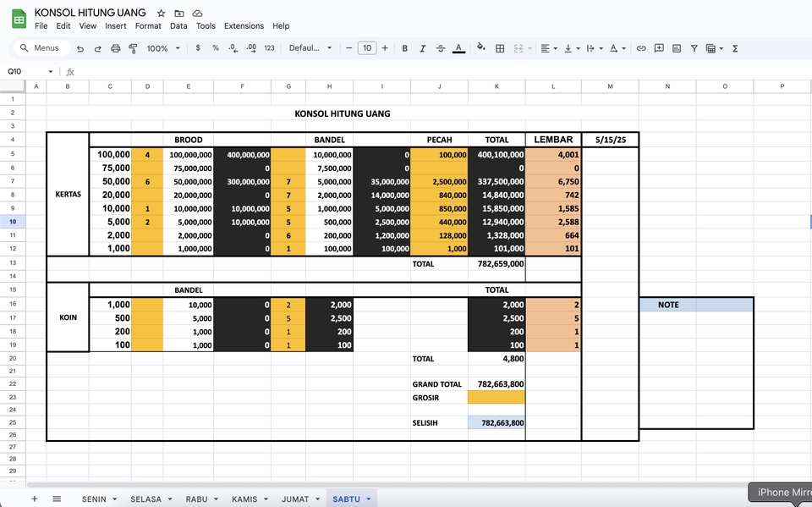Select cell K22 showing the Grand Total
Screen dimensions: 812x507
pos(497,383)
